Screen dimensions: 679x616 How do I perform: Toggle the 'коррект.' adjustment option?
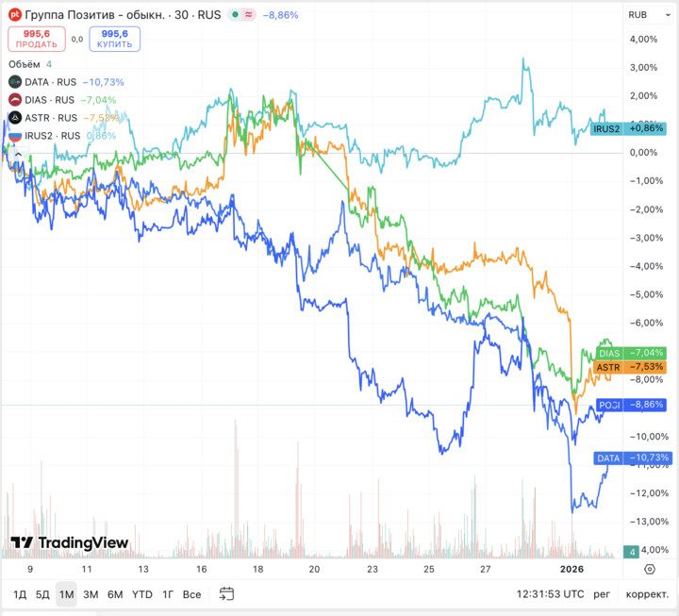pos(648,594)
